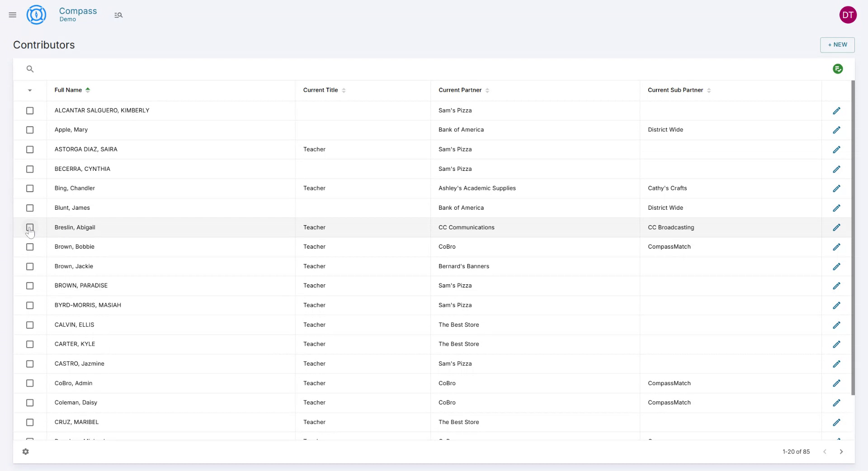Click the + NEW button
Screen dimensions: 868x471
pos(837,45)
